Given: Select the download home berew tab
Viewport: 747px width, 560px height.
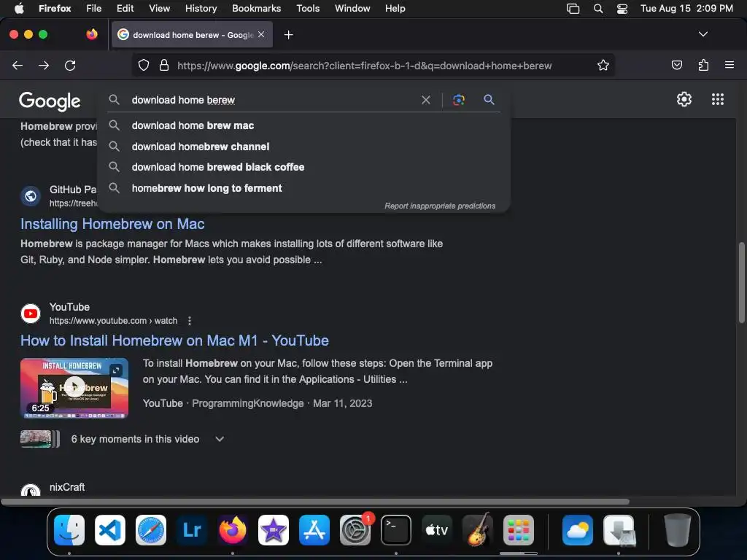Looking at the screenshot, I should click(x=192, y=35).
